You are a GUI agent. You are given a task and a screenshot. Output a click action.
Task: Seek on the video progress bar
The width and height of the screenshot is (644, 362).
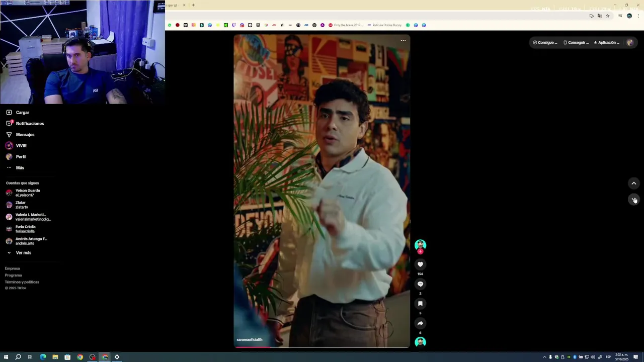click(322, 347)
